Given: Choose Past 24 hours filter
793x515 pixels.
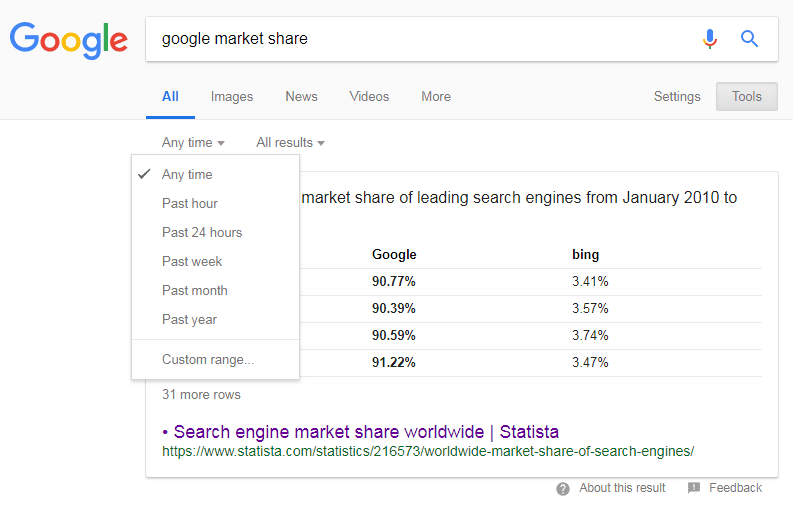Looking at the screenshot, I should click(215, 232).
